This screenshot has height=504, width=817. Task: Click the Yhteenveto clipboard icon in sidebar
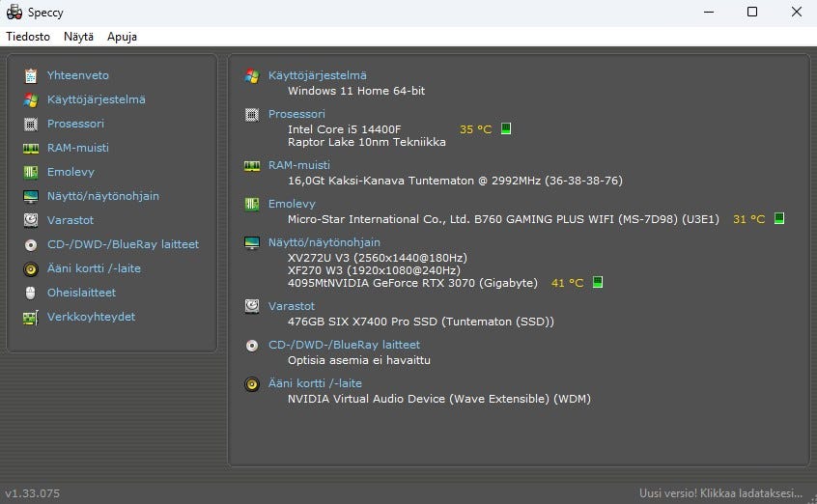(31, 76)
